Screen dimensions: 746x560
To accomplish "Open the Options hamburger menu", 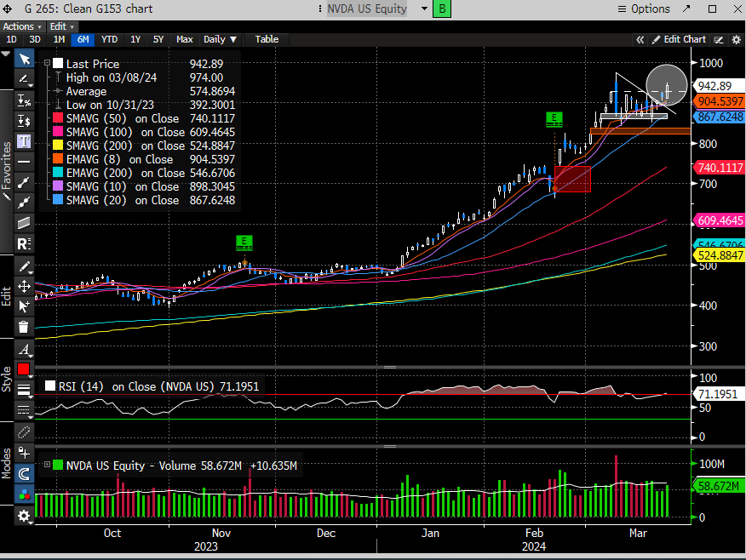I will 644,9.
